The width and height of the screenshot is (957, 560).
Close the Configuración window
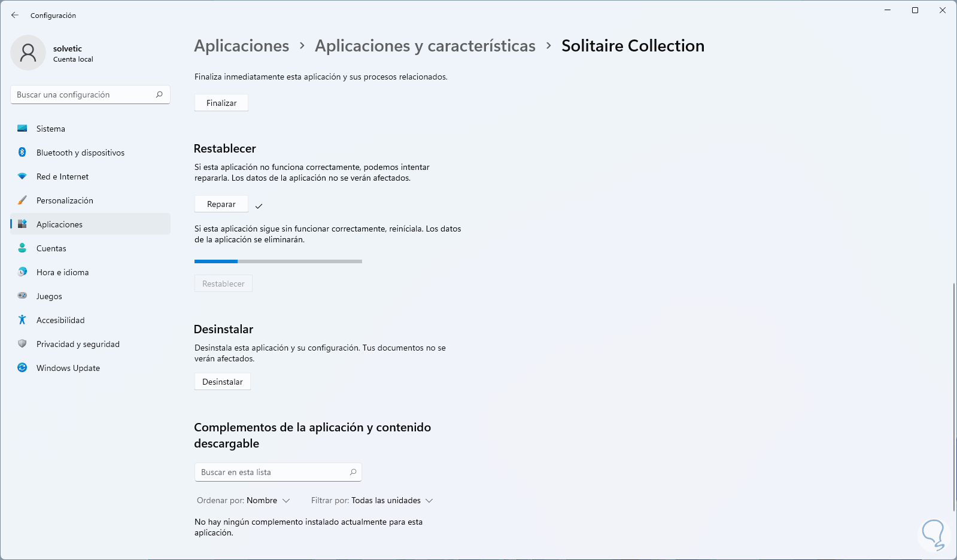943,10
